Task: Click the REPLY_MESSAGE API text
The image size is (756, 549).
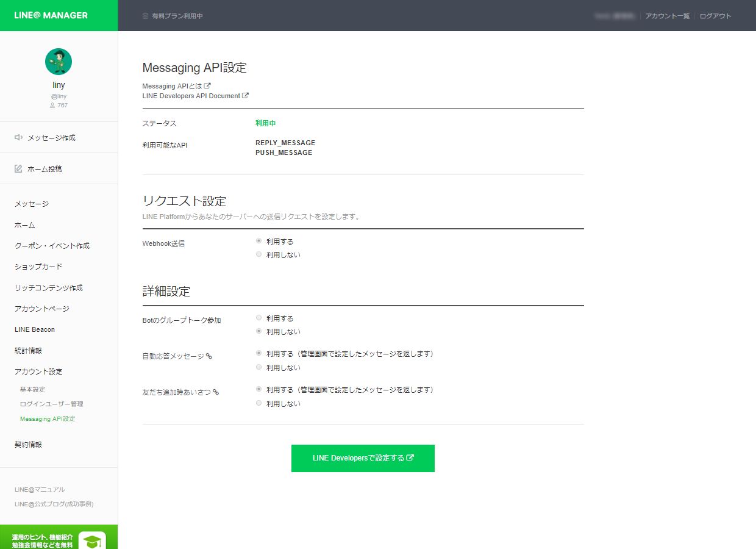Action: 285,143
